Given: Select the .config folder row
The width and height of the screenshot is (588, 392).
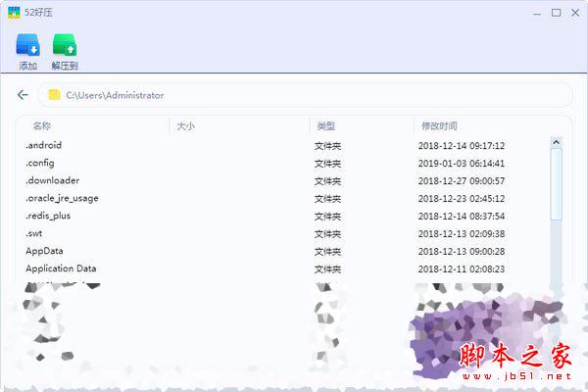Looking at the screenshot, I should (x=285, y=164).
